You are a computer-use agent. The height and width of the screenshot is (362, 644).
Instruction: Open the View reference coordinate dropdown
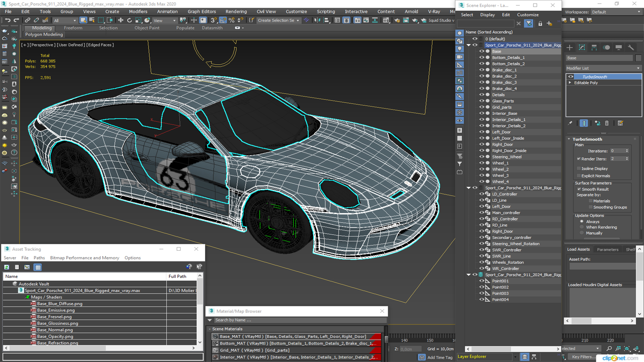click(x=164, y=20)
